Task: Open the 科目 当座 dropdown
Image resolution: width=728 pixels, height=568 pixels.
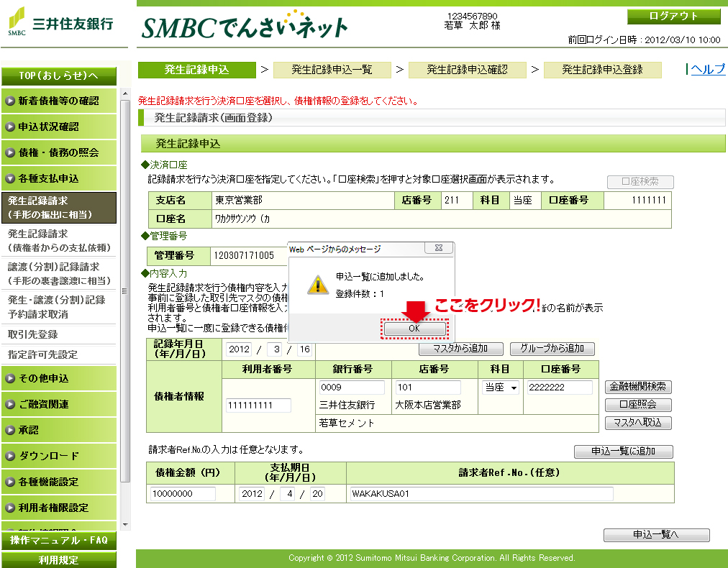Action: pyautogui.click(x=501, y=388)
